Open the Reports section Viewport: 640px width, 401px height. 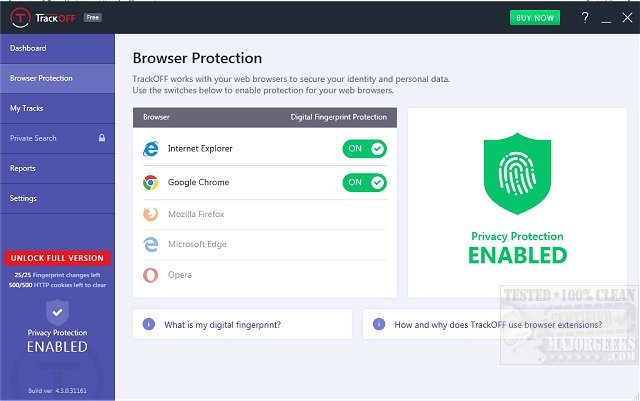pyautogui.click(x=58, y=168)
